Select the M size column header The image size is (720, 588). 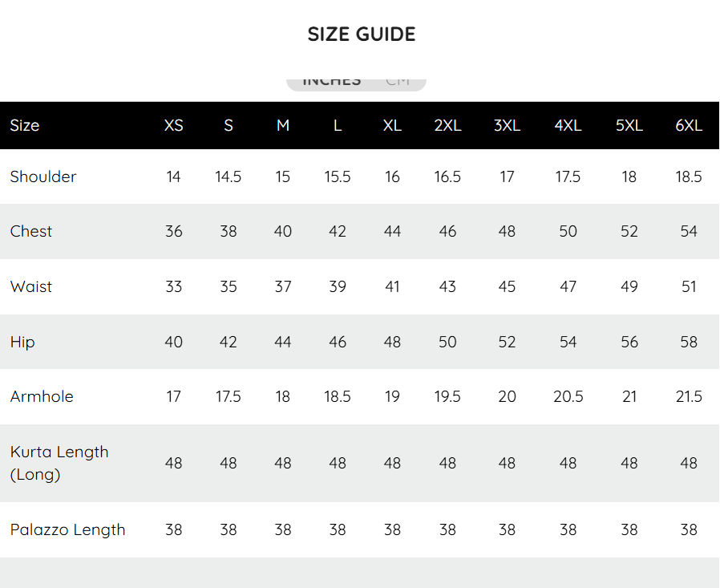click(283, 126)
